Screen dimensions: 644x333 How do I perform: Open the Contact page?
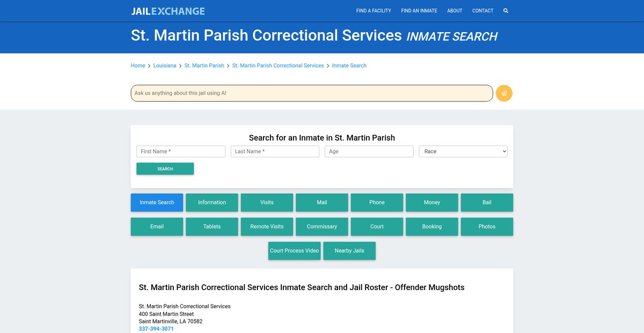pyautogui.click(x=482, y=11)
